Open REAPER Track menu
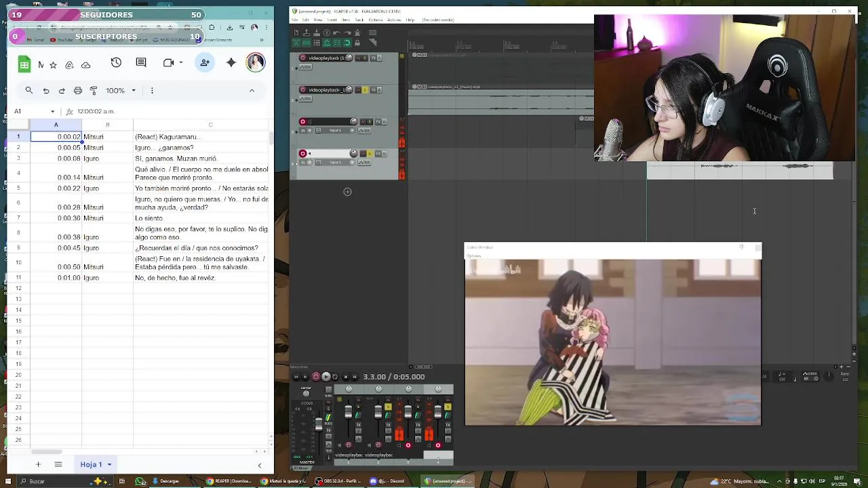The image size is (868, 488). coord(359,20)
